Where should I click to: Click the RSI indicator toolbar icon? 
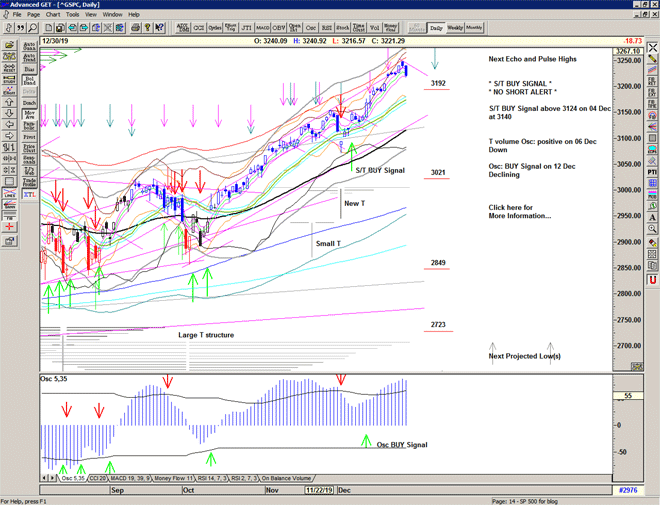pos(327,28)
